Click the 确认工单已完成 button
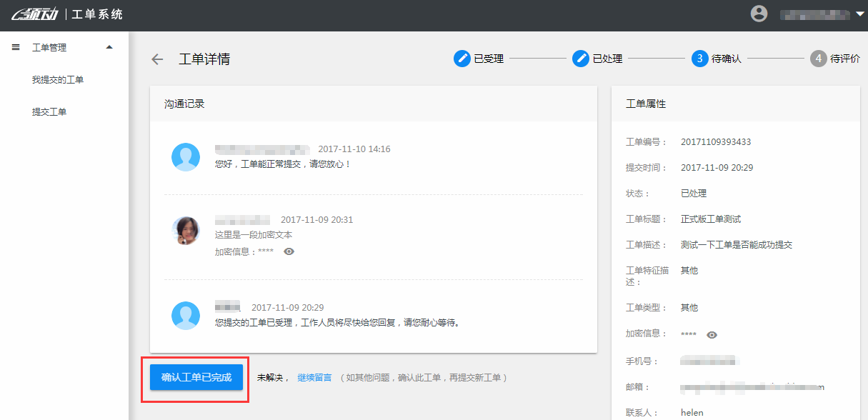Screen dimensions: 868x420 point(196,377)
